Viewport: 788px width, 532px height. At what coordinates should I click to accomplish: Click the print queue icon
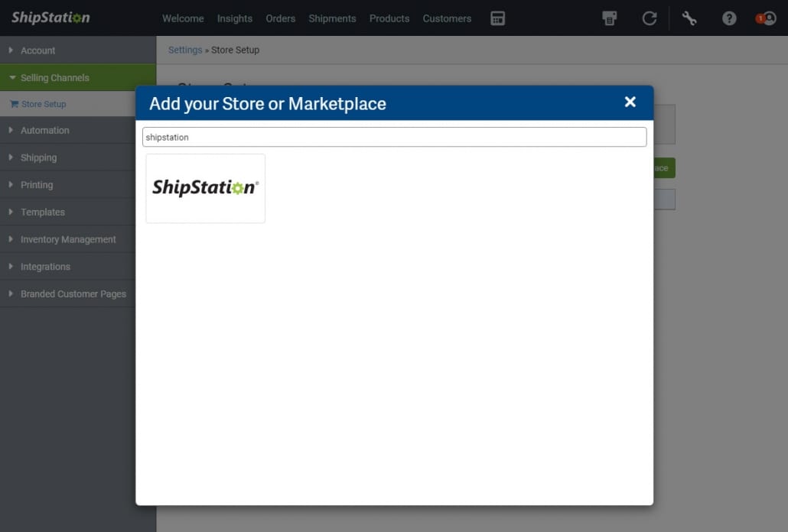(610, 18)
